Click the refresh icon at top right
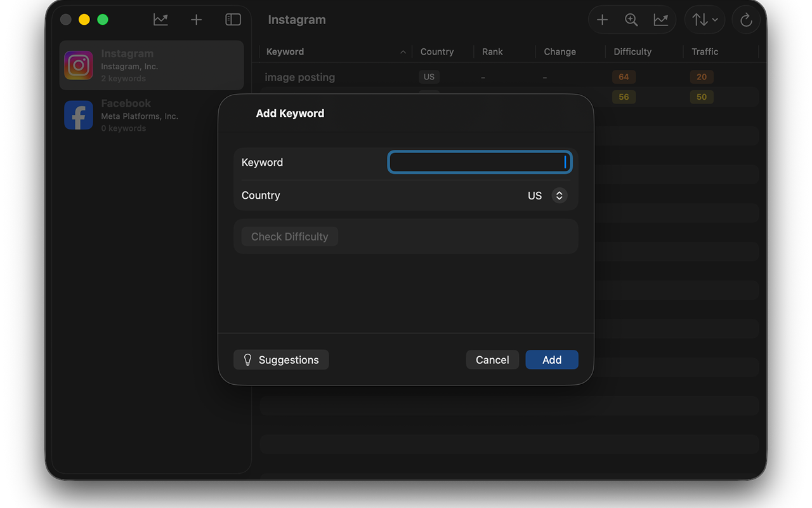812x508 pixels. click(x=746, y=20)
